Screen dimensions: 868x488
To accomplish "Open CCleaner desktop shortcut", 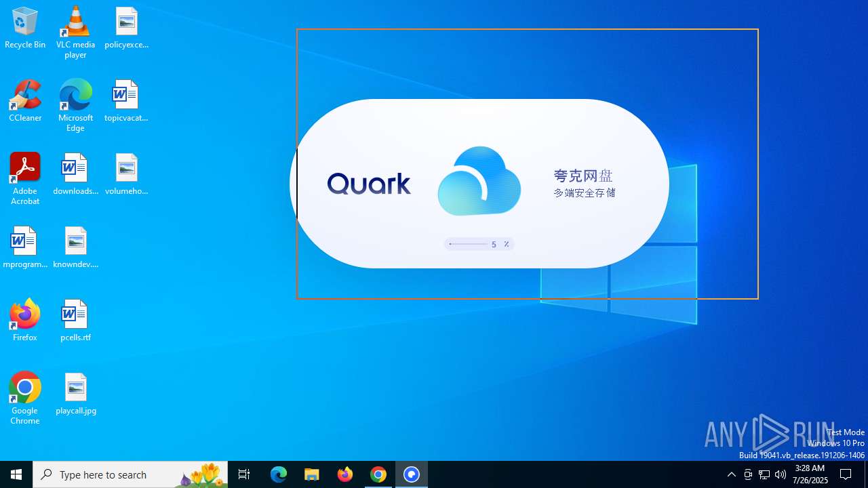I will coord(25,102).
